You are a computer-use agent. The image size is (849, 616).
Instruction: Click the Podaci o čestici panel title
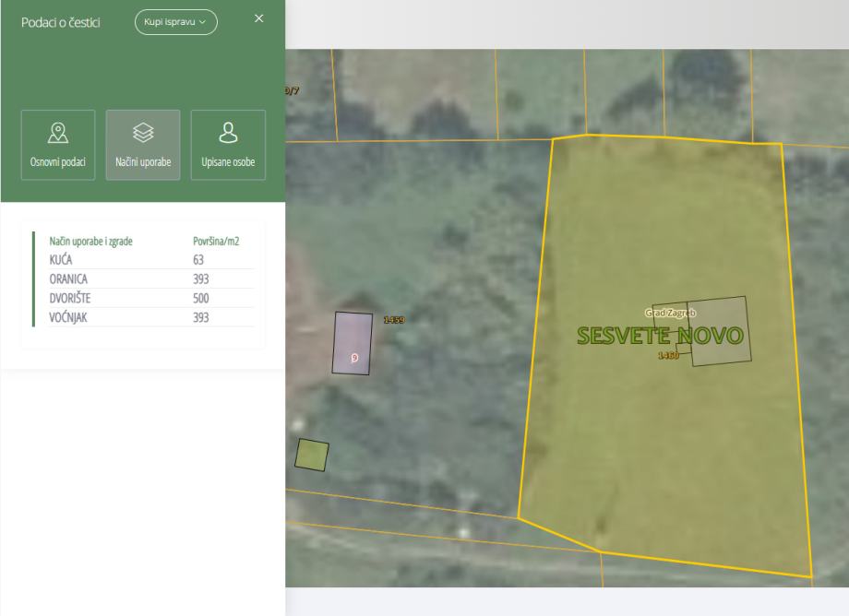(x=61, y=23)
